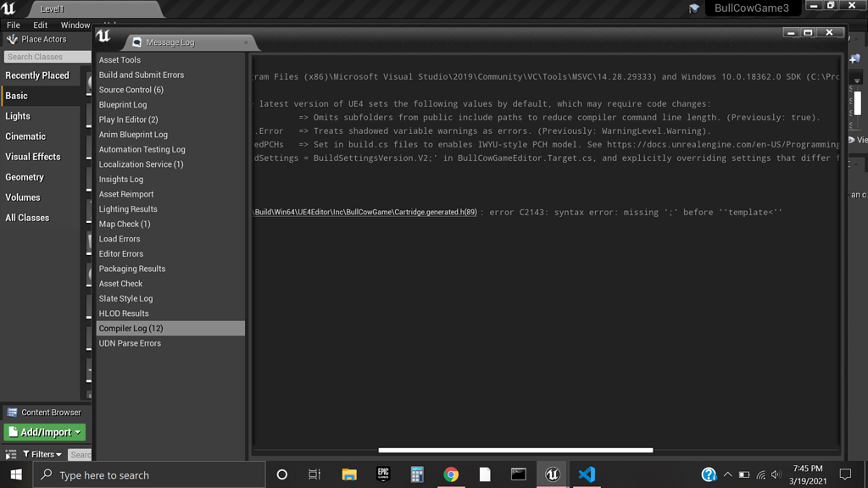The width and height of the screenshot is (868, 488).
Task: Open the Window menu
Action: coord(75,25)
